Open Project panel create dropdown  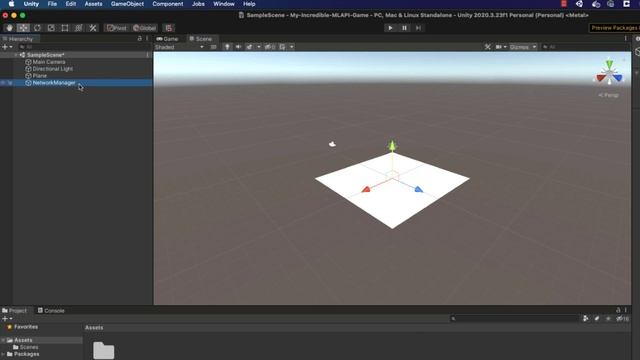(x=7, y=318)
